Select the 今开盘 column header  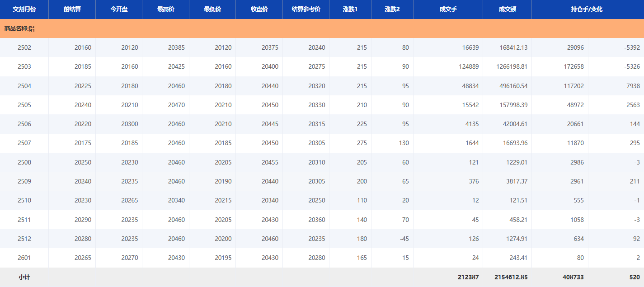[x=119, y=9]
